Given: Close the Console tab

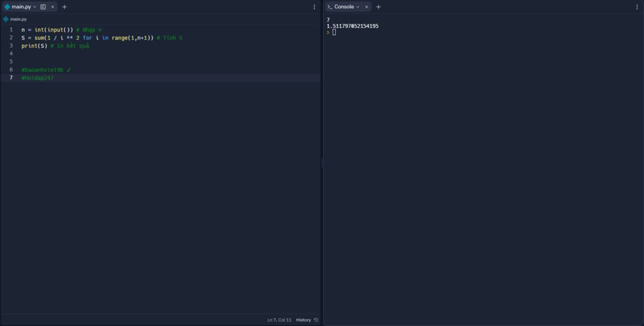Looking at the screenshot, I should (366, 7).
